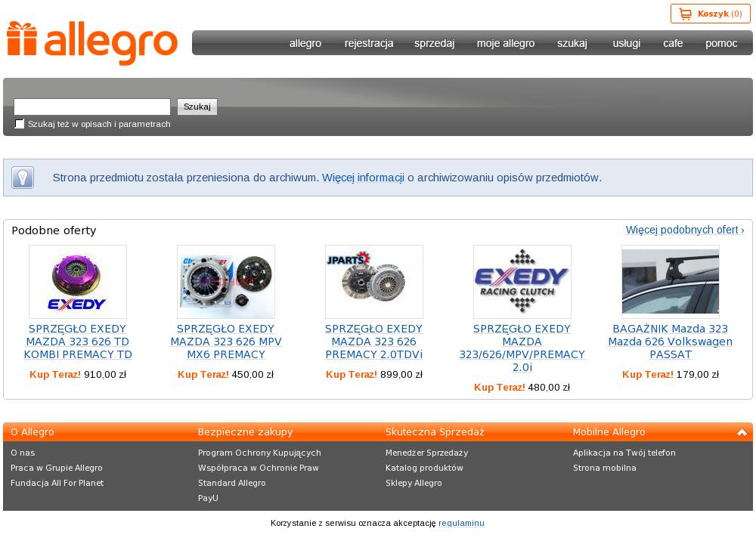756x538 pixels.
Task: Click the 450,00 zł price text
Action: 253,375
